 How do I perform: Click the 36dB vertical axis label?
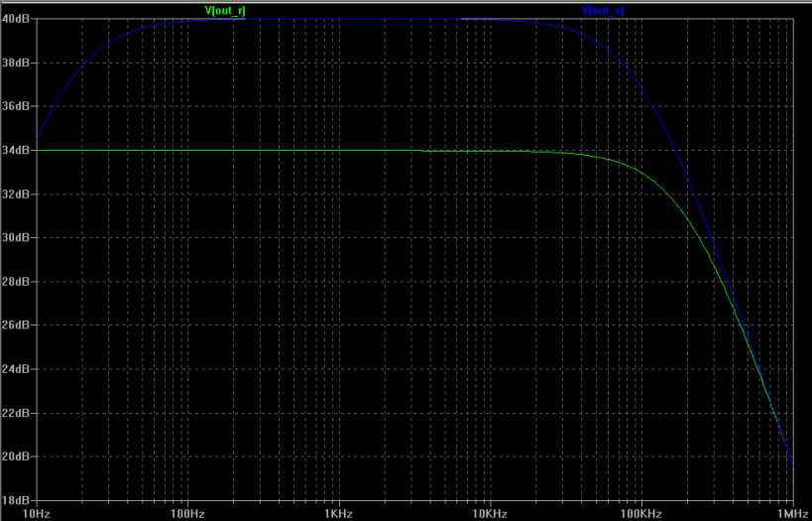(x=16, y=106)
